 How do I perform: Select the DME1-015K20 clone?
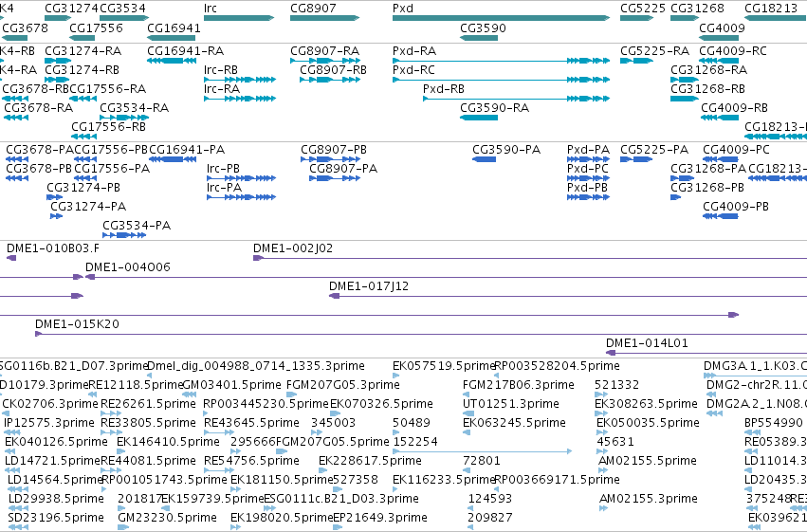pyautogui.click(x=77, y=324)
